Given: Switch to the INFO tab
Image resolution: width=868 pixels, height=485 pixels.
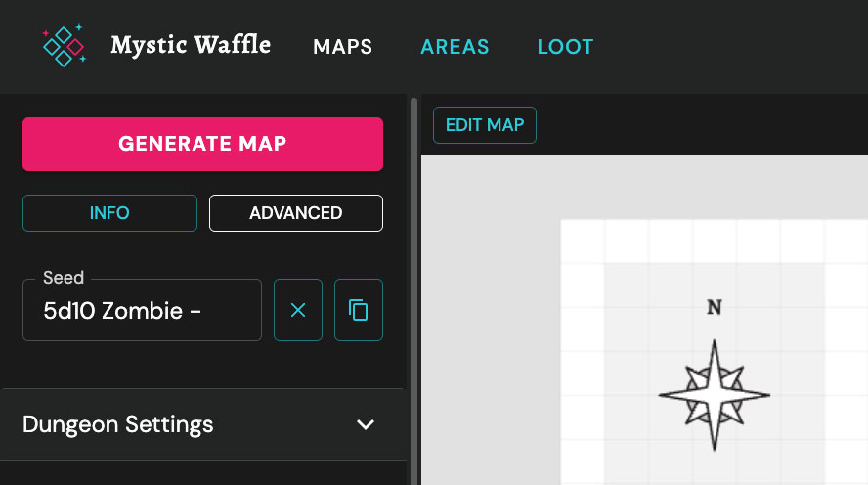Looking at the screenshot, I should [109, 213].
